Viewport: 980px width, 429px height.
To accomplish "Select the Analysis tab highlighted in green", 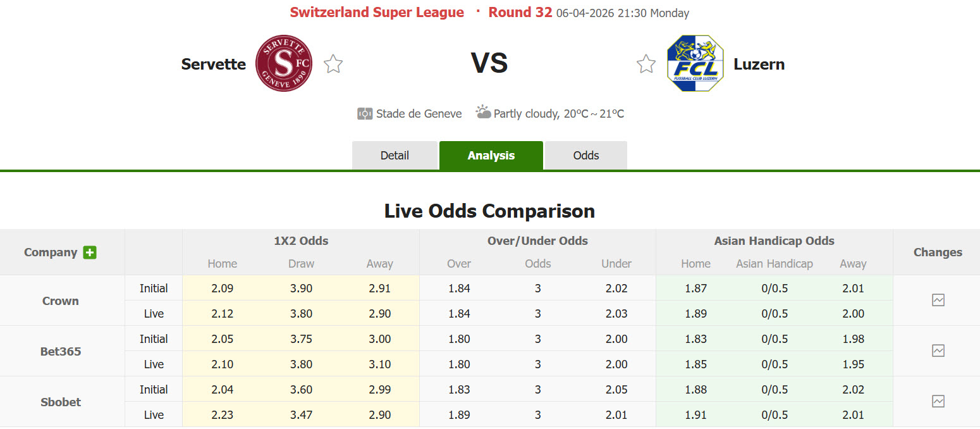I will coord(491,155).
